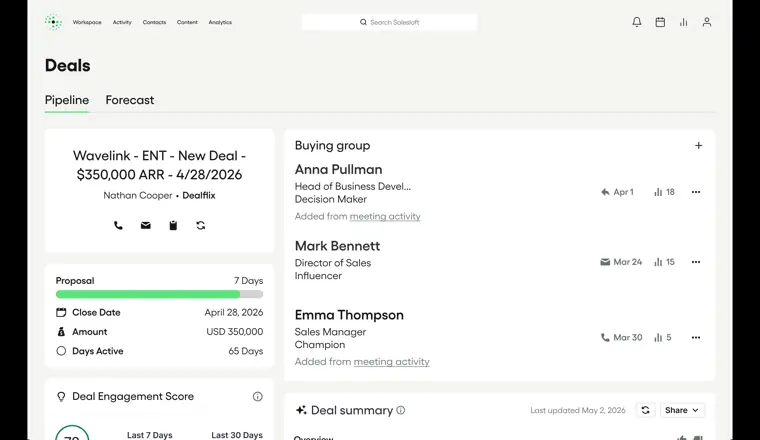This screenshot has height=440, width=760.
Task: Click the Deal Engagement Score lightbulb icon
Action: tap(61, 396)
